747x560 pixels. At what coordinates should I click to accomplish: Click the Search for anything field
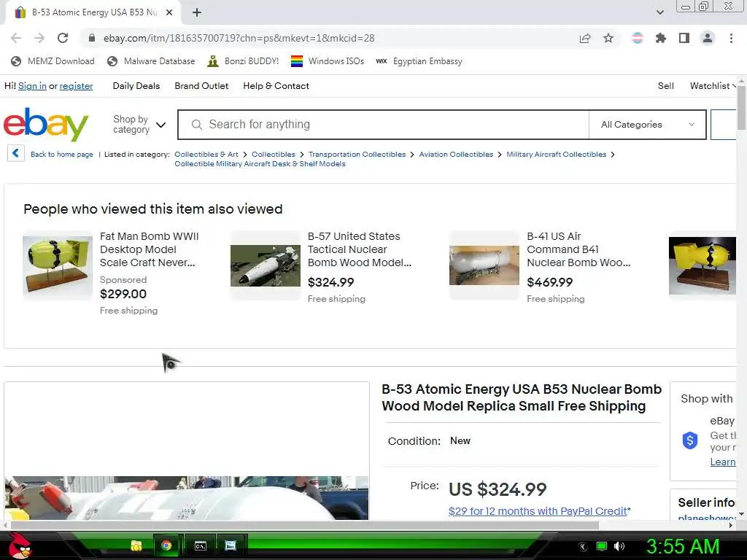click(x=384, y=125)
